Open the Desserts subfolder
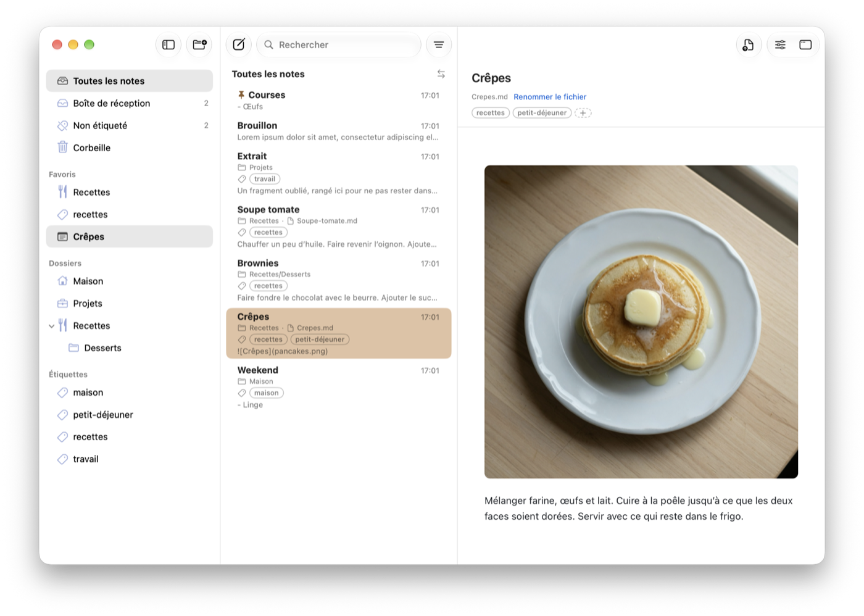The image size is (864, 616). coord(130,348)
